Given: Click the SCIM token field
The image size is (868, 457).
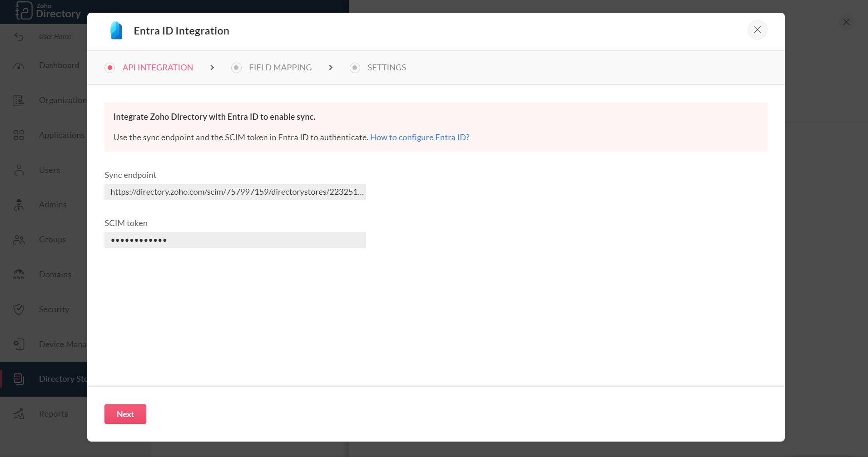Looking at the screenshot, I should point(235,240).
